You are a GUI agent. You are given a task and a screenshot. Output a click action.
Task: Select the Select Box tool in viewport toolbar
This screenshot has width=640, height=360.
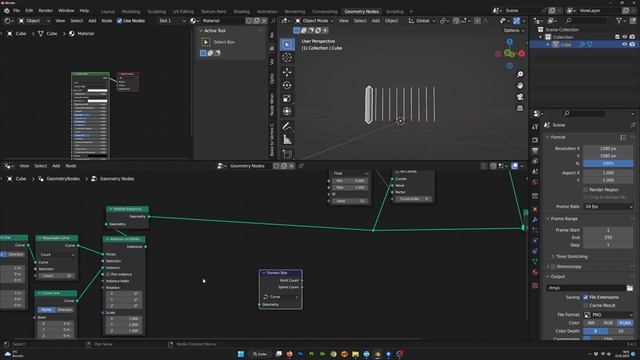point(287,44)
